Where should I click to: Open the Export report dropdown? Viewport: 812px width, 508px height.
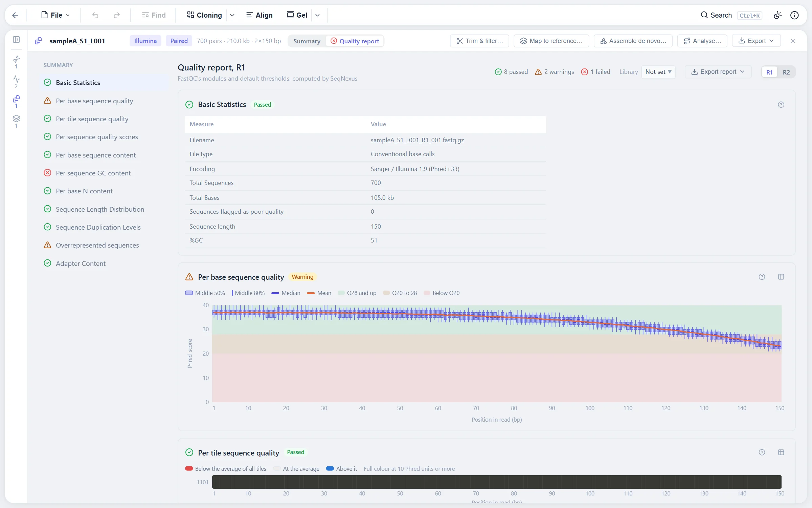click(x=718, y=72)
